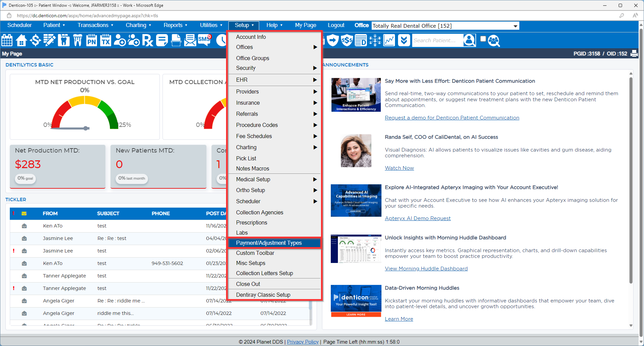Expand the EHR submenu
This screenshot has width=644, height=346.
(x=275, y=80)
